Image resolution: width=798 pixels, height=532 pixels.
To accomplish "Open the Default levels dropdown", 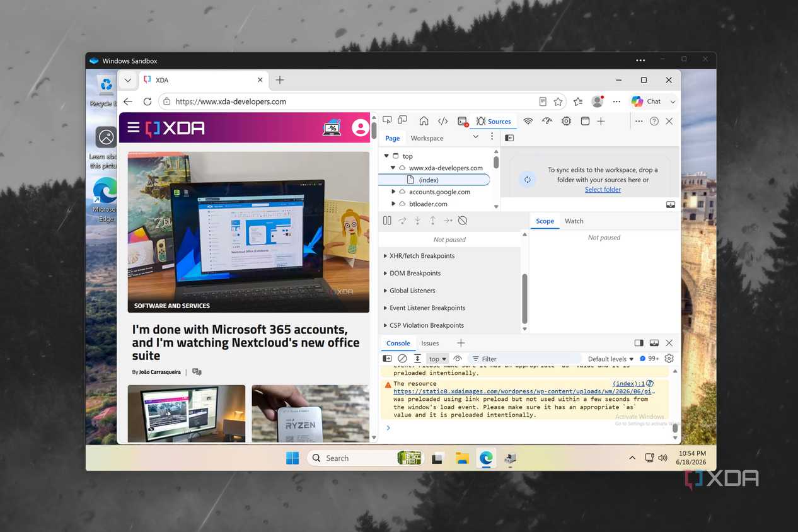I will click(x=611, y=359).
